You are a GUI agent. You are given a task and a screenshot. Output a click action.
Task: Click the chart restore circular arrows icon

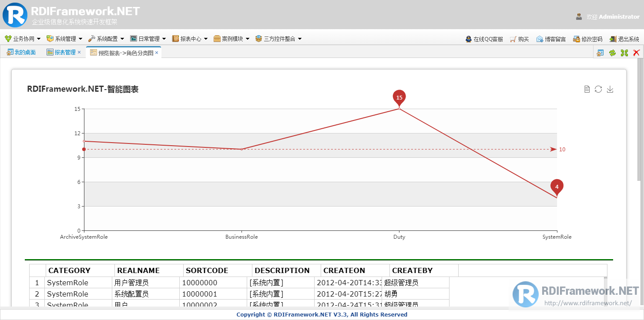598,89
